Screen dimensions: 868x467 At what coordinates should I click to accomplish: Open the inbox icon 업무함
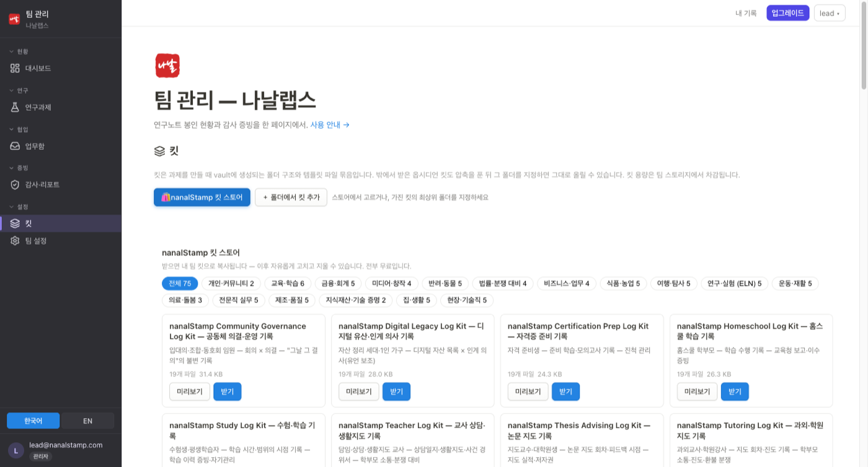[x=15, y=146]
